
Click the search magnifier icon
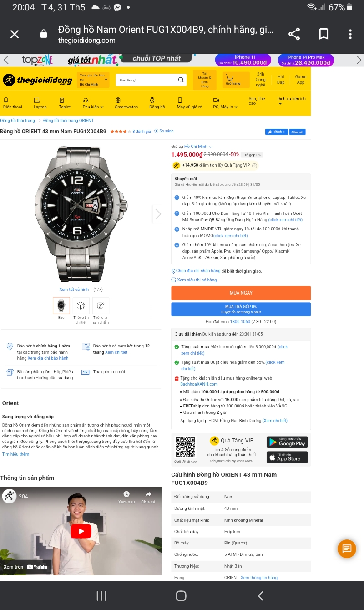point(181,80)
